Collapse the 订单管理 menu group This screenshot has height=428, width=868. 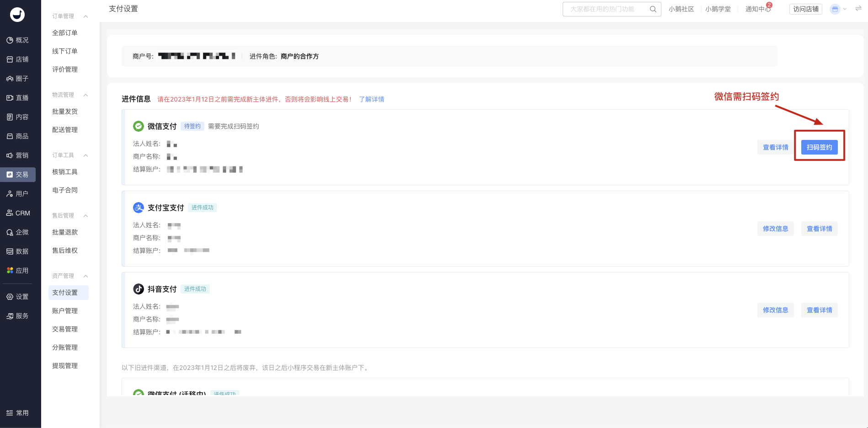point(85,16)
